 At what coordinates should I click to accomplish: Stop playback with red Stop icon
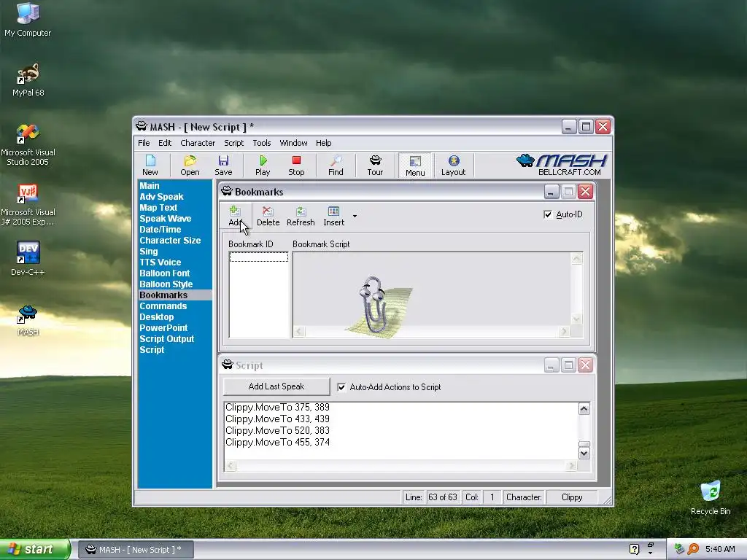[296, 166]
